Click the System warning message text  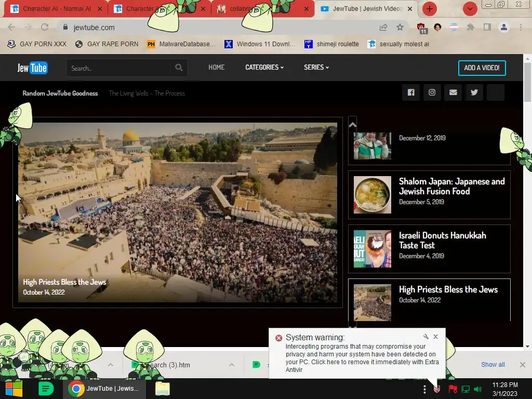[x=362, y=358]
